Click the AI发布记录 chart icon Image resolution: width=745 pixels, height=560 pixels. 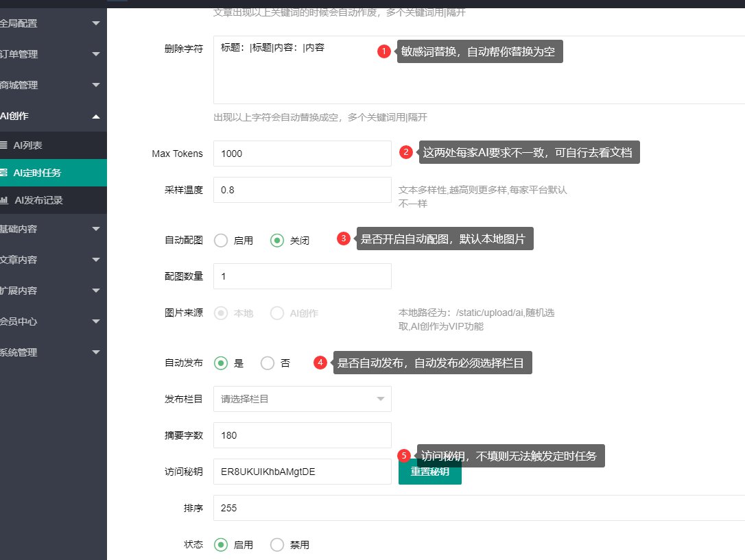4,200
